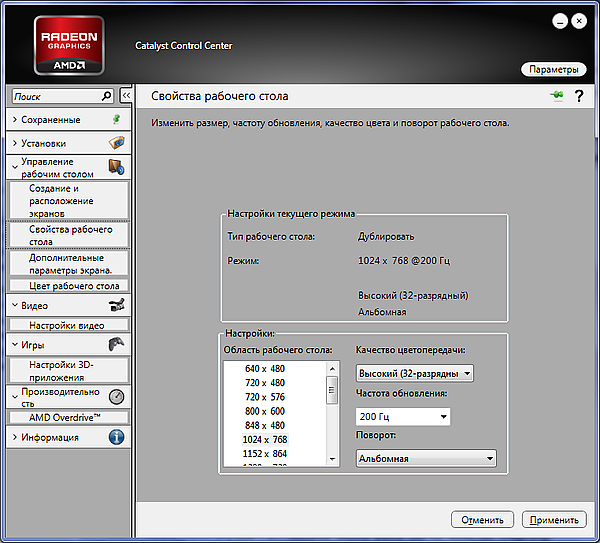Collapse the Управление рабочим столом section
Screen dimensions: 600x543
(x=15, y=167)
